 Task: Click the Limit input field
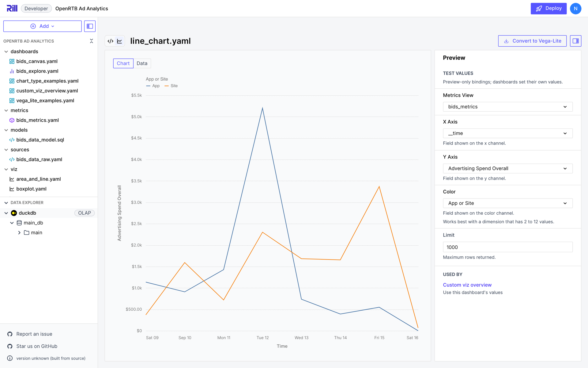507,247
